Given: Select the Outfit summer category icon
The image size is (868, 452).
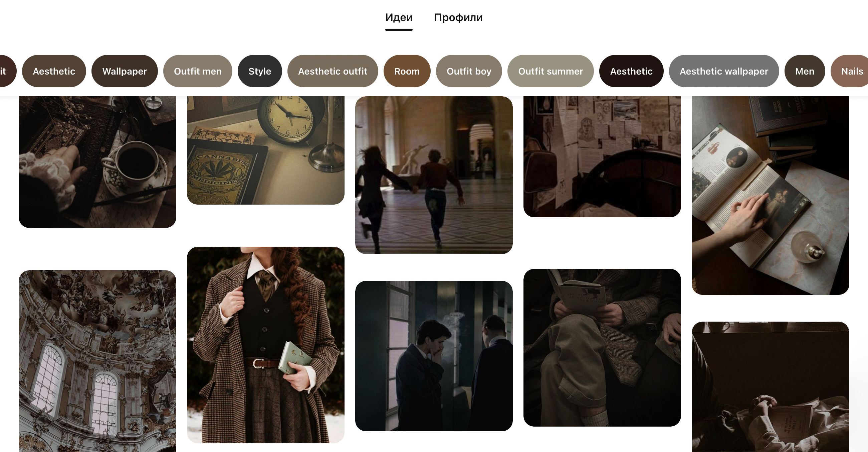Looking at the screenshot, I should coord(551,71).
